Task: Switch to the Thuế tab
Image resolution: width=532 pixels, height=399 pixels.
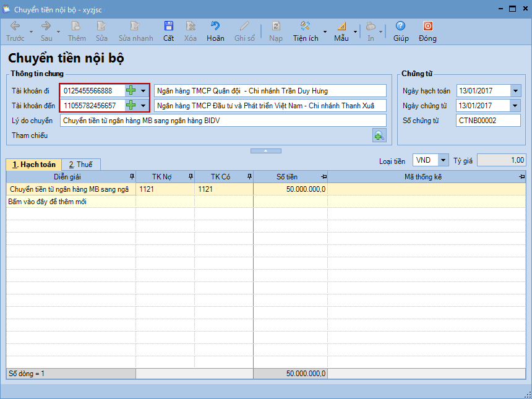Action: tap(81, 165)
